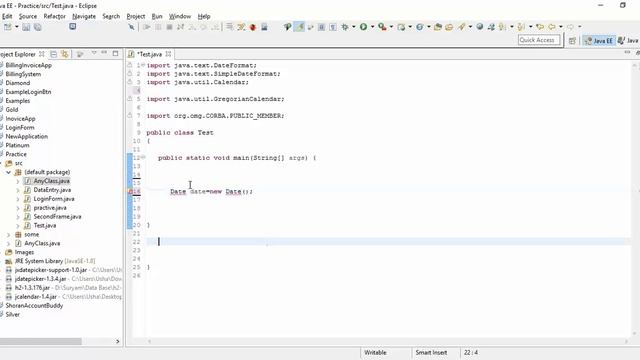
Task: Open the Navigate menu
Action: 84,16
